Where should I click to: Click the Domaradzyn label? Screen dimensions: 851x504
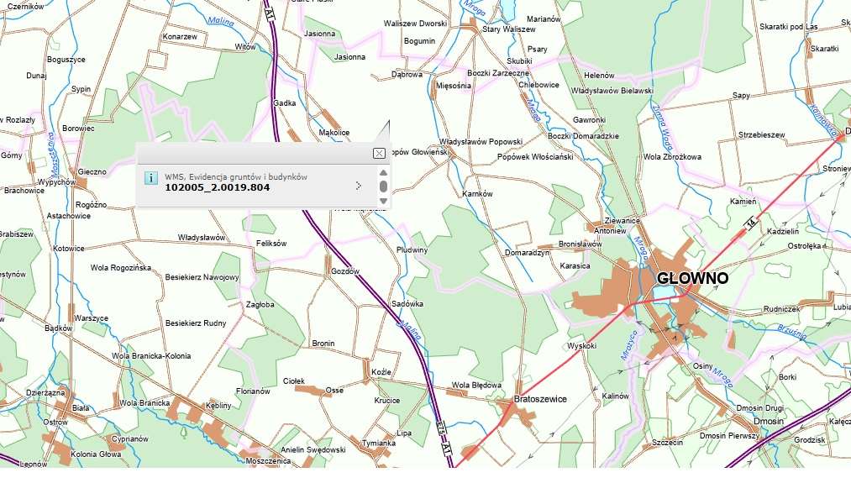527,253
